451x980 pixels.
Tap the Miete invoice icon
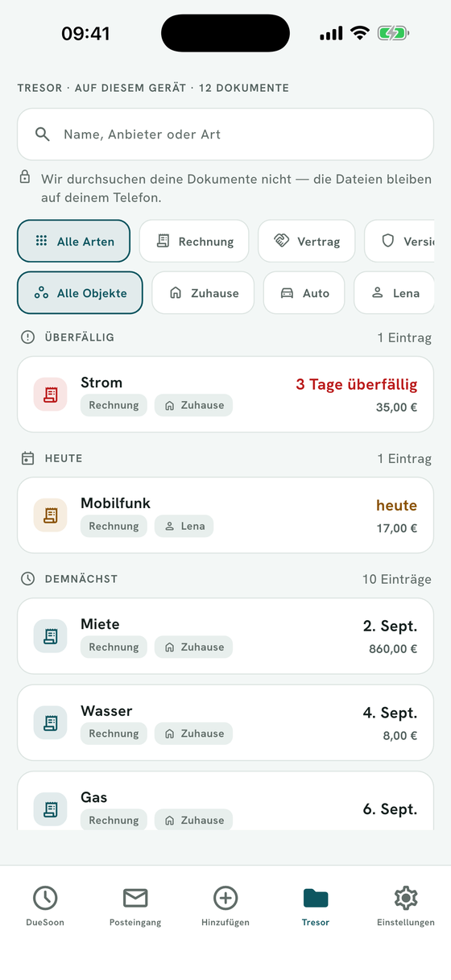(50, 636)
